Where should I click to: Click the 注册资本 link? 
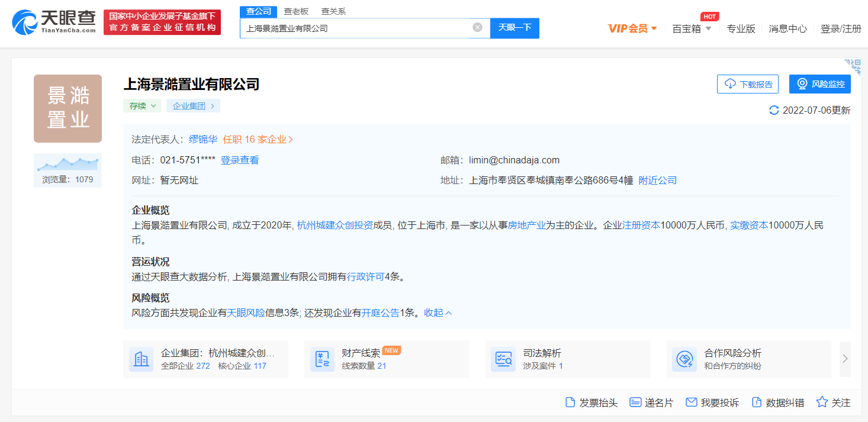tap(641, 225)
